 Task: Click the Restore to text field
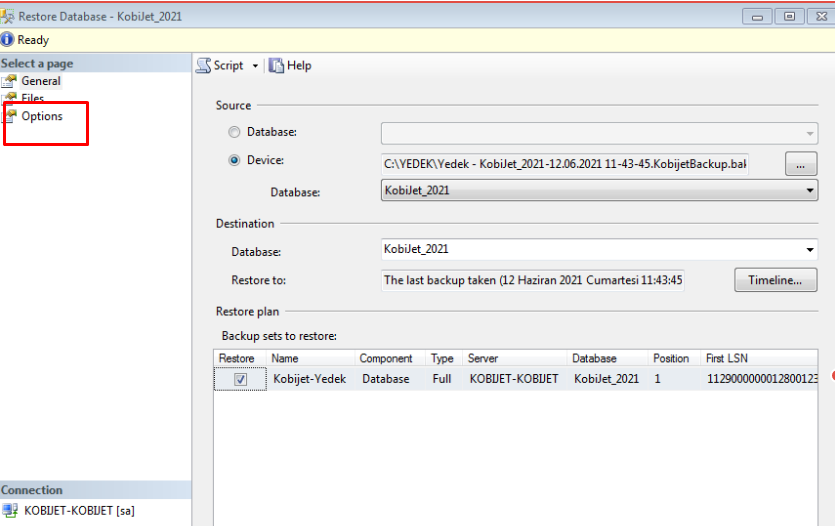[x=533, y=281]
